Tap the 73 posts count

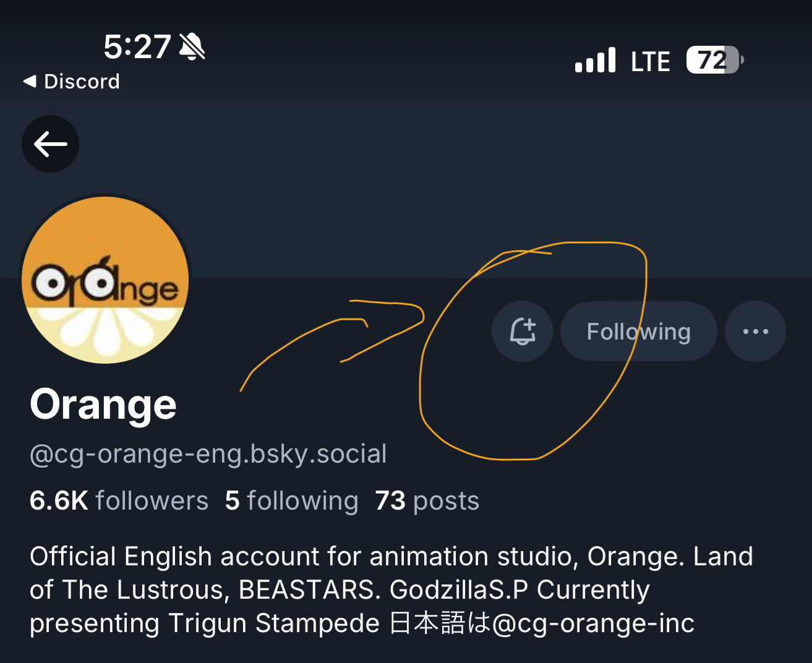(x=427, y=501)
